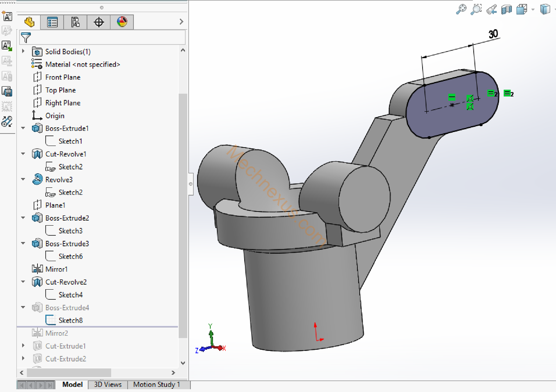Expand manager tabs with right chevron
Image resolution: width=556 pixels, height=392 pixels.
pyautogui.click(x=181, y=22)
